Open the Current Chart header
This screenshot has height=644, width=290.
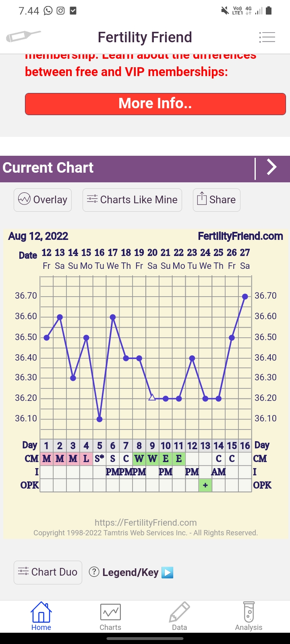point(48,168)
